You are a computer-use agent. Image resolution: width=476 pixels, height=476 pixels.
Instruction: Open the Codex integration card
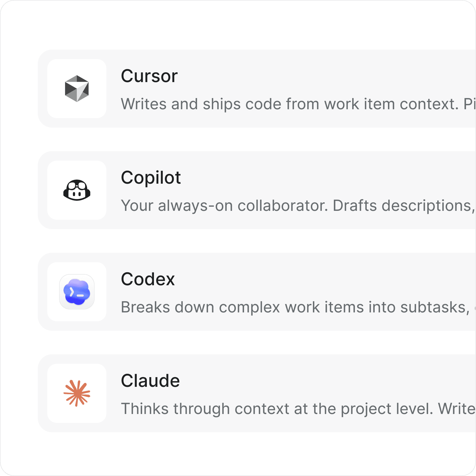[x=236, y=292]
